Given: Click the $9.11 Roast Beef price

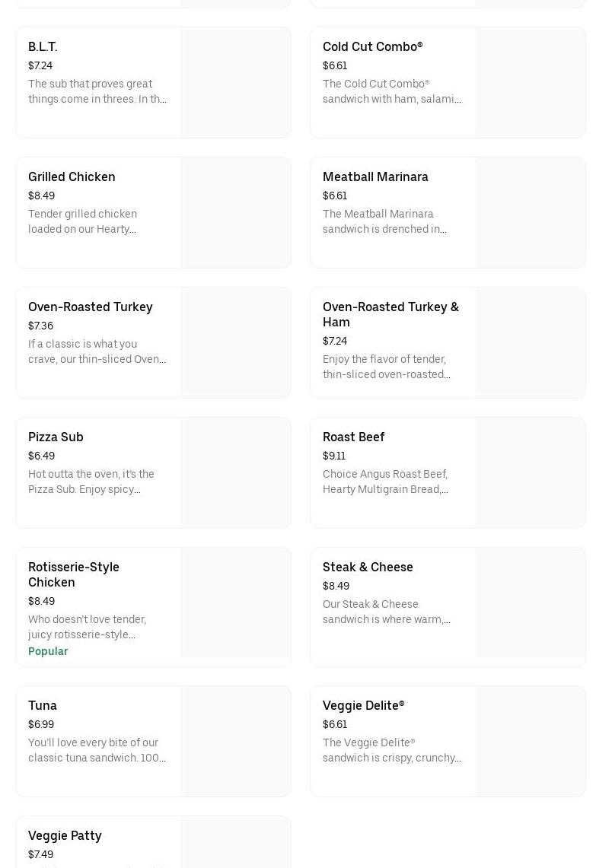Looking at the screenshot, I should pos(334,456).
